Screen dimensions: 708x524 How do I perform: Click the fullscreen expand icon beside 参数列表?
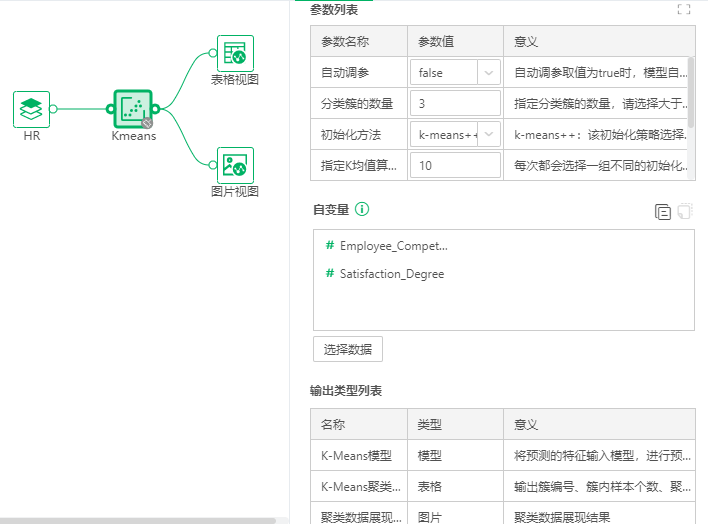[684, 9]
